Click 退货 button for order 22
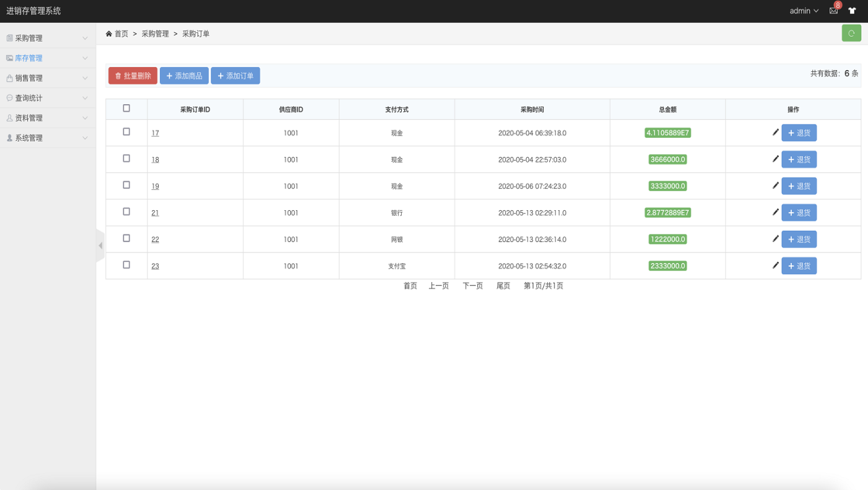This screenshot has height=490, width=868. (x=799, y=239)
